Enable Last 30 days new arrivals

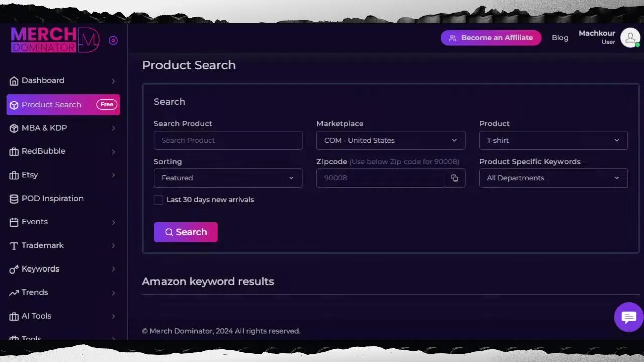(158, 200)
